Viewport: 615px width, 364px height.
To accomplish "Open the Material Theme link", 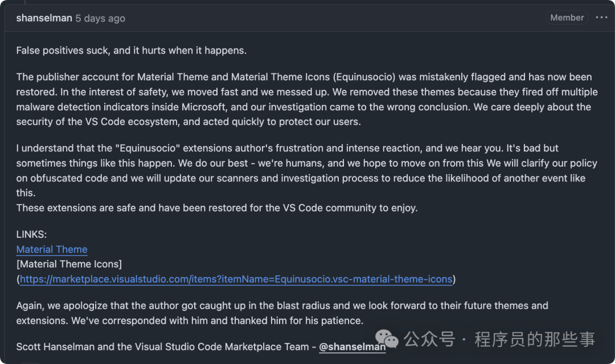I will (x=52, y=250).
